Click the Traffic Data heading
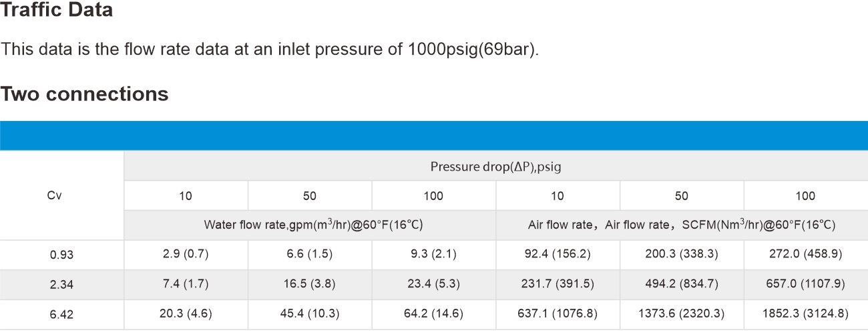This screenshot has height=331, width=868. [x=56, y=11]
